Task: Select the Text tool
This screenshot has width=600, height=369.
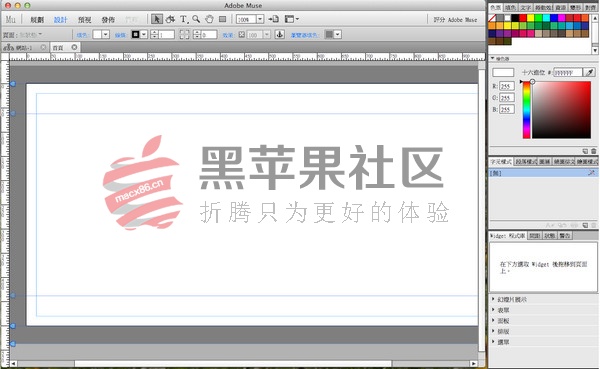Action: pos(184,19)
